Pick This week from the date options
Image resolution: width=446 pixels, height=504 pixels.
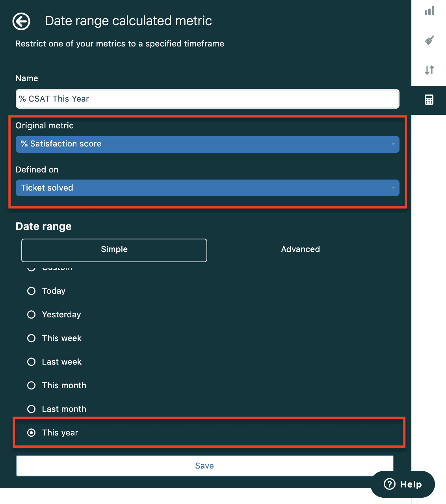point(31,338)
